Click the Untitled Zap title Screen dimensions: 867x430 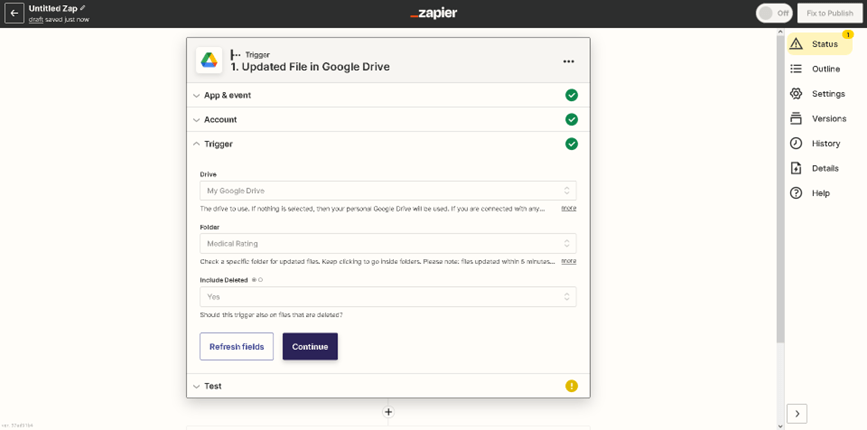(x=53, y=8)
